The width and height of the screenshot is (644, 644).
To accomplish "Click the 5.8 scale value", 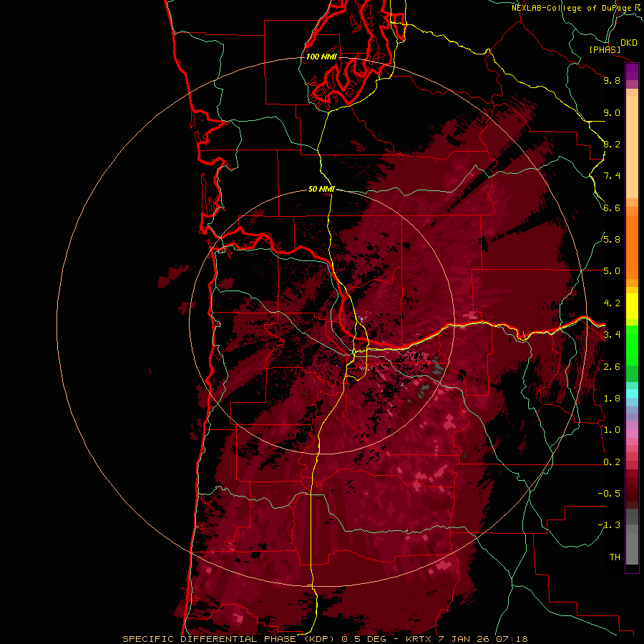I will pos(612,239).
